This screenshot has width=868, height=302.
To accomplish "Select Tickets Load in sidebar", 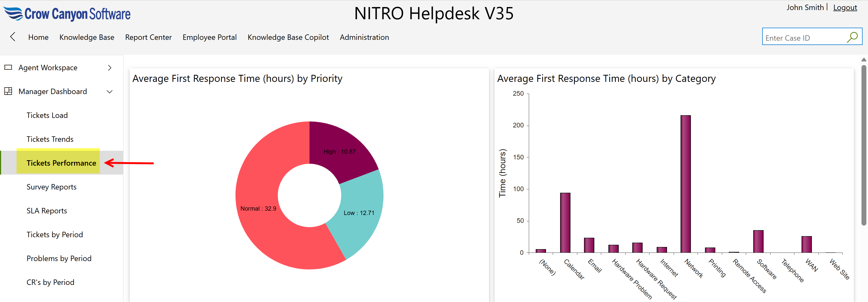I will (x=47, y=115).
